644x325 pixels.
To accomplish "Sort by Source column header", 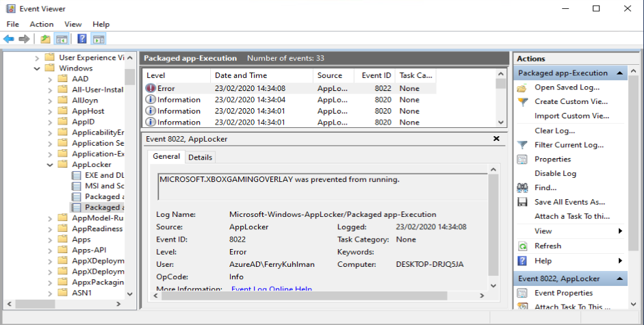I will [333, 75].
